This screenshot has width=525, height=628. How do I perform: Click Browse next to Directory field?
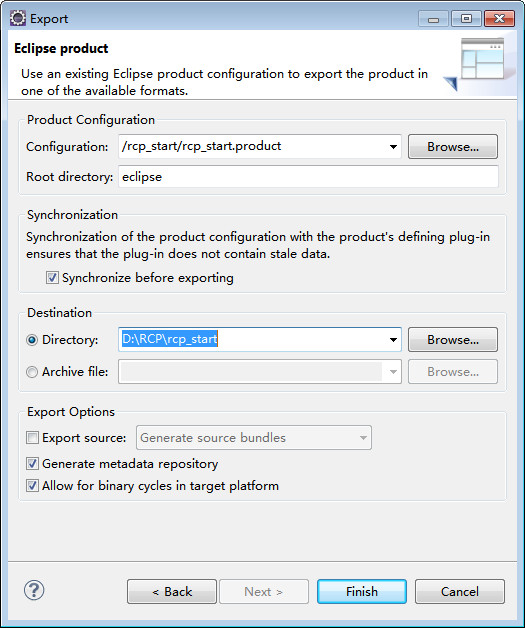pyautogui.click(x=453, y=340)
